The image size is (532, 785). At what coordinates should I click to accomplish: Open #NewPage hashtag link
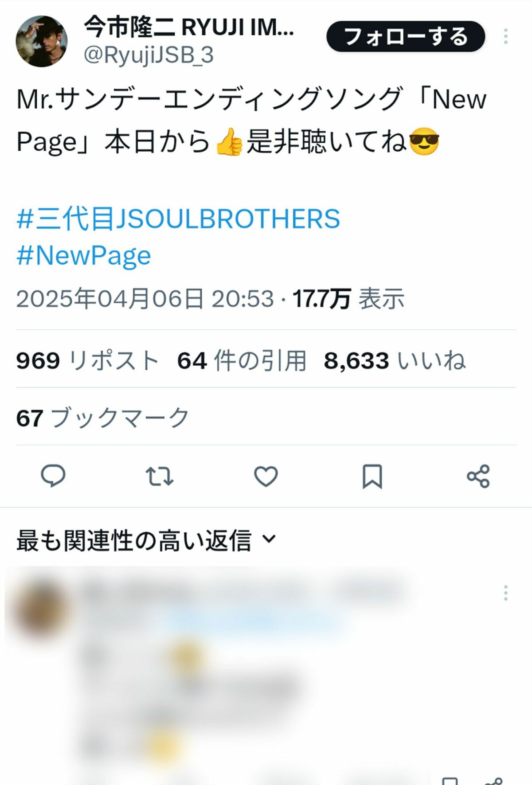pyautogui.click(x=84, y=256)
